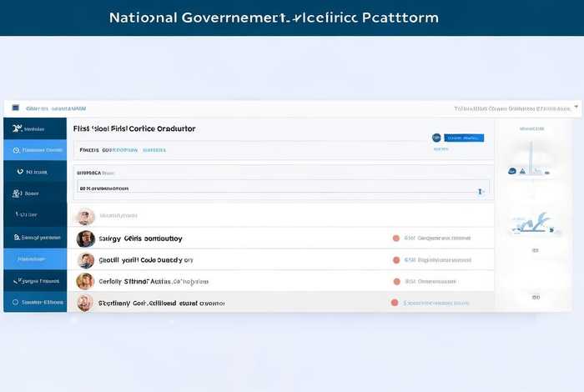Screen dimensions: 584x392
Task: Open the dropdown arrow at top-right of toolbar
Action: (576, 108)
